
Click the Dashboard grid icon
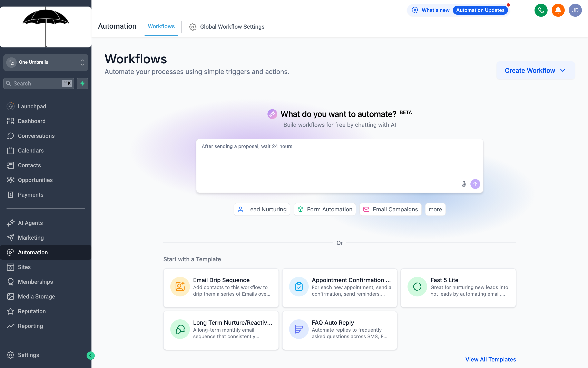click(10, 121)
